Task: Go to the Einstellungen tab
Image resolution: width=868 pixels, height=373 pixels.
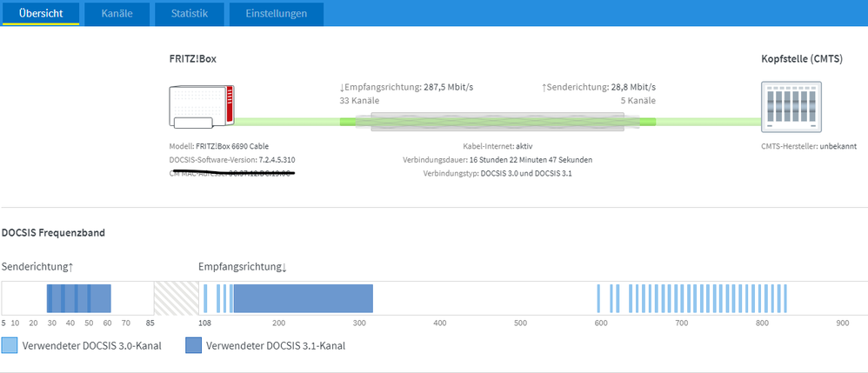Action: [x=277, y=14]
